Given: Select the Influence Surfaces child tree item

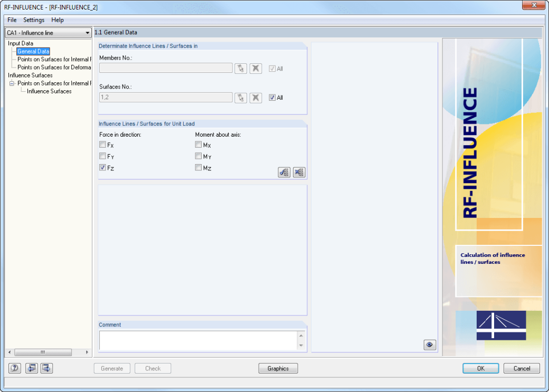Looking at the screenshot, I should 49,91.
